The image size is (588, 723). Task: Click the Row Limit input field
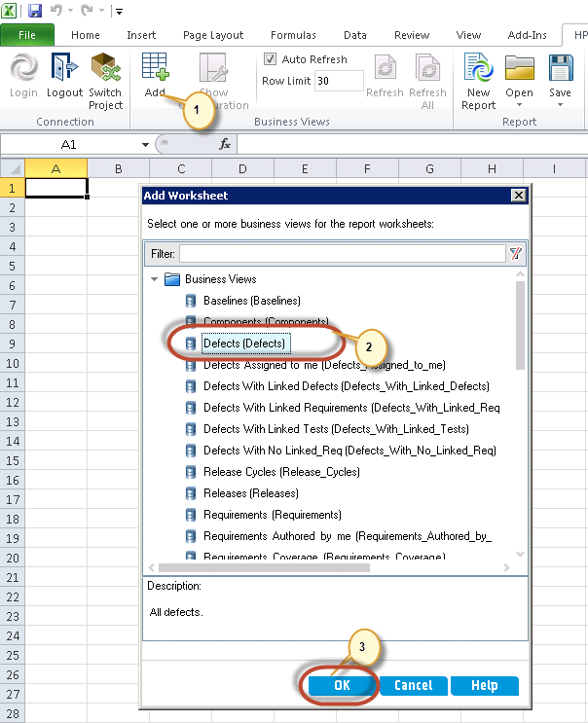[x=339, y=81]
